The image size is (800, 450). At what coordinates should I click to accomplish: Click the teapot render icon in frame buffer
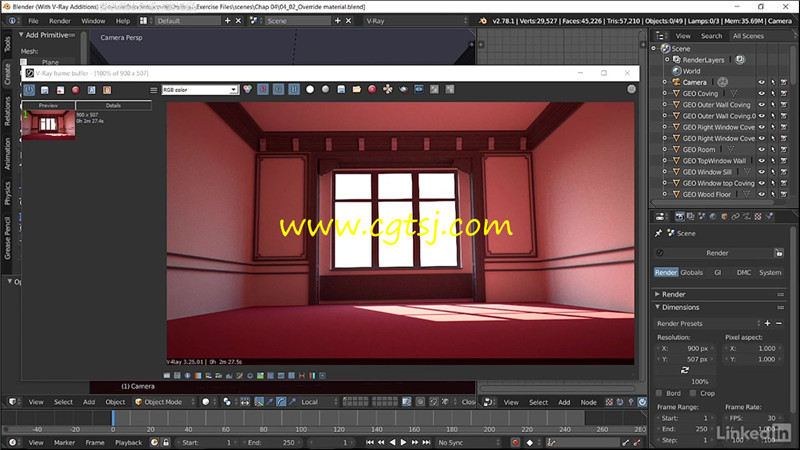click(x=404, y=89)
